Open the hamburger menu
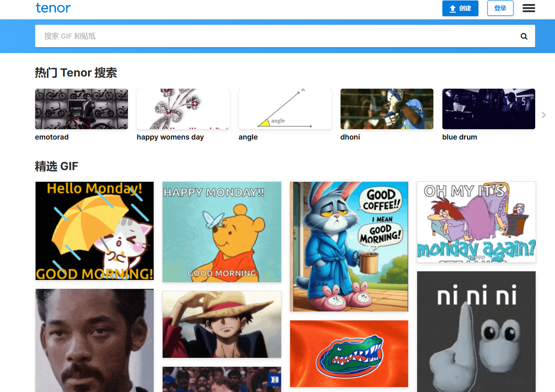This screenshot has height=392, width=555. point(528,8)
